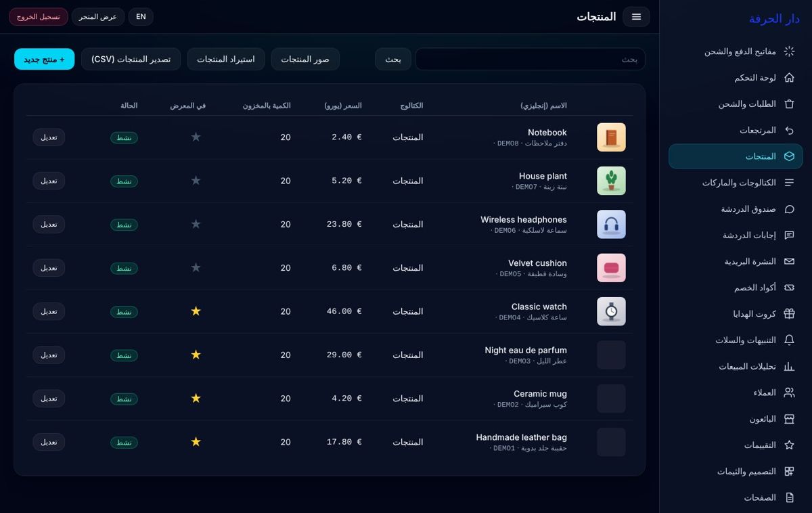Unfeature Classic watch via its gold star
Screen dimensions: 812x513
(x=196, y=311)
